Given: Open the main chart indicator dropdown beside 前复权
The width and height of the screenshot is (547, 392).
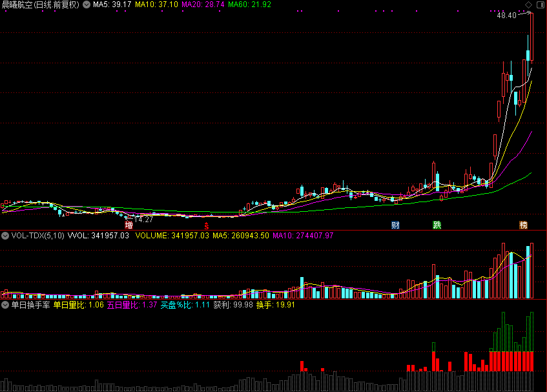Looking at the screenshot, I should pos(87,5).
